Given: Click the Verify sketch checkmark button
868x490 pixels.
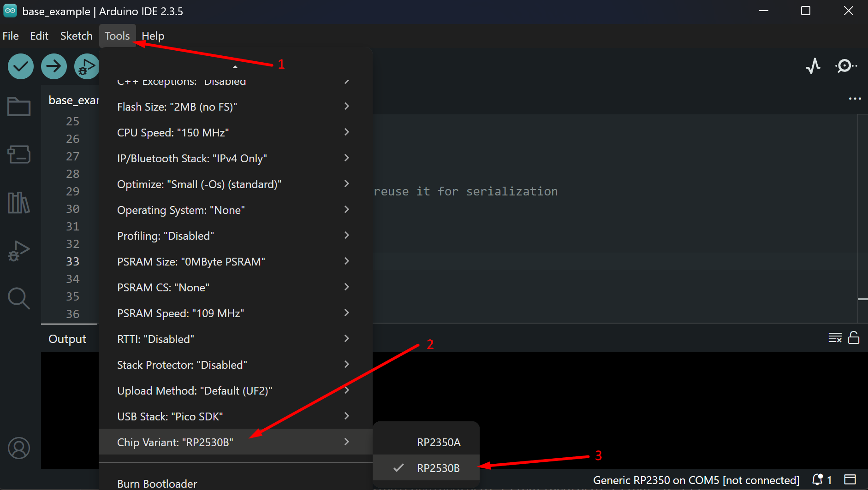Looking at the screenshot, I should (21, 66).
